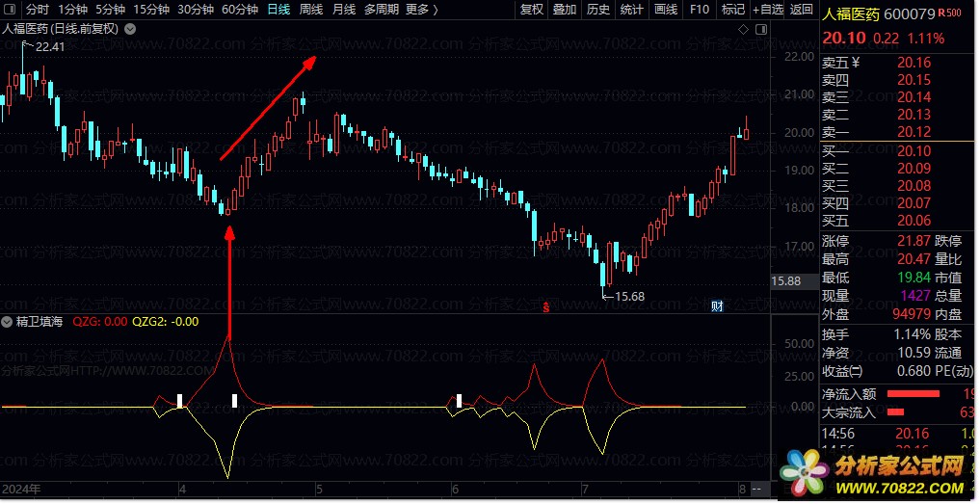The image size is (980, 504).
Task: Open 历史 history button
Action: click(598, 10)
